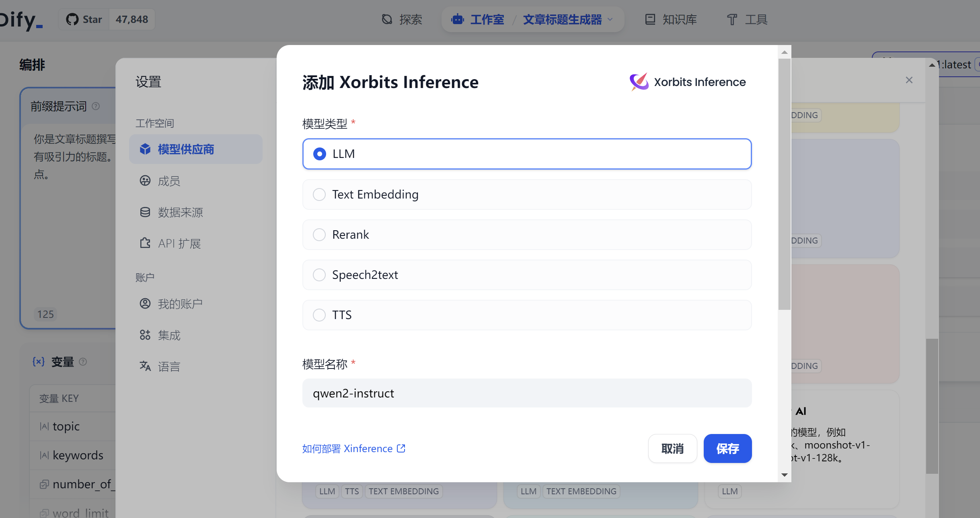Open the Knowledge base book icon
Viewport: 980px width, 518px height.
click(650, 19)
